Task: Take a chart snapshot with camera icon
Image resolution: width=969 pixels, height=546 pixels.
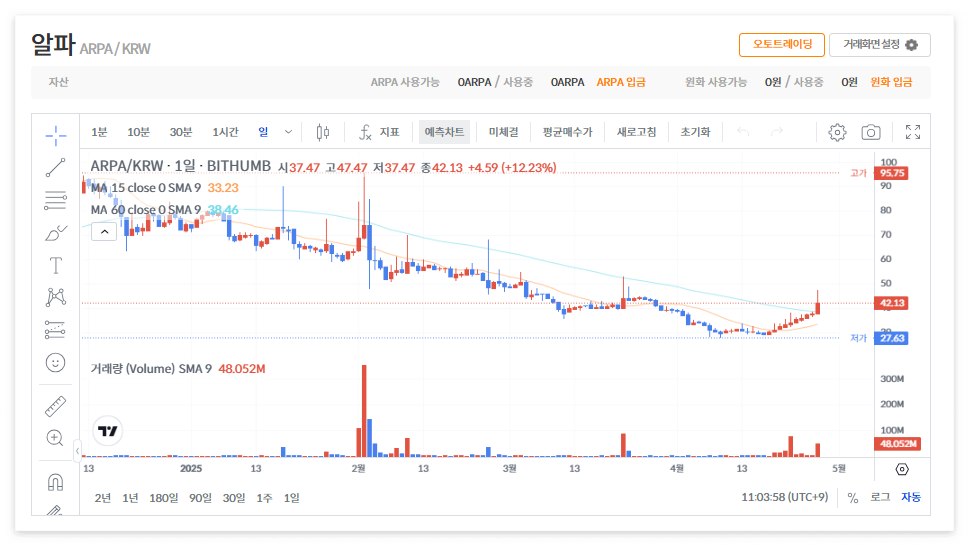Action: tap(871, 132)
